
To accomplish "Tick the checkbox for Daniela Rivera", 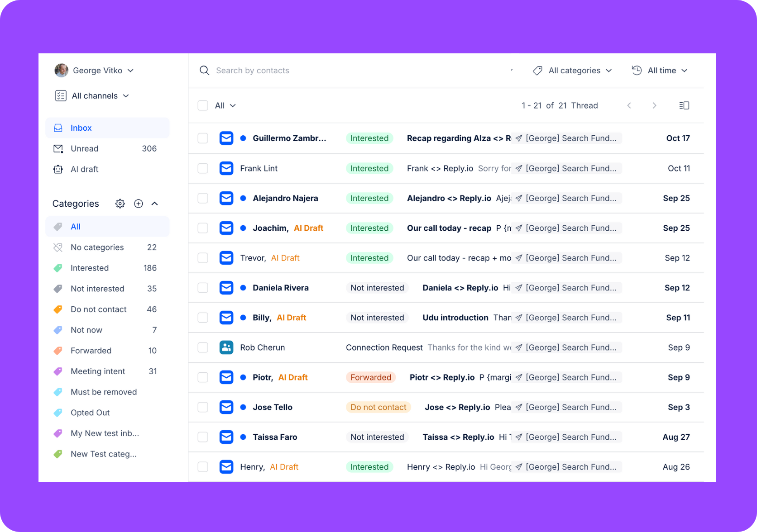I will pyautogui.click(x=203, y=288).
